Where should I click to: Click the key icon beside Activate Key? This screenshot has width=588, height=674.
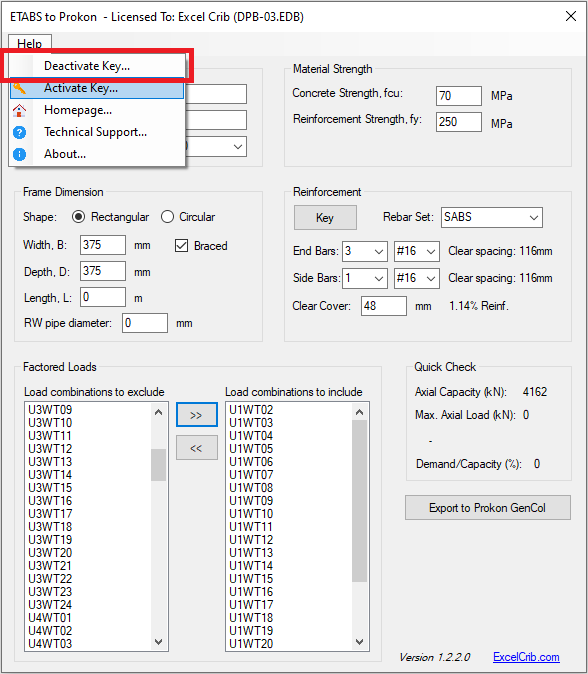click(19, 89)
